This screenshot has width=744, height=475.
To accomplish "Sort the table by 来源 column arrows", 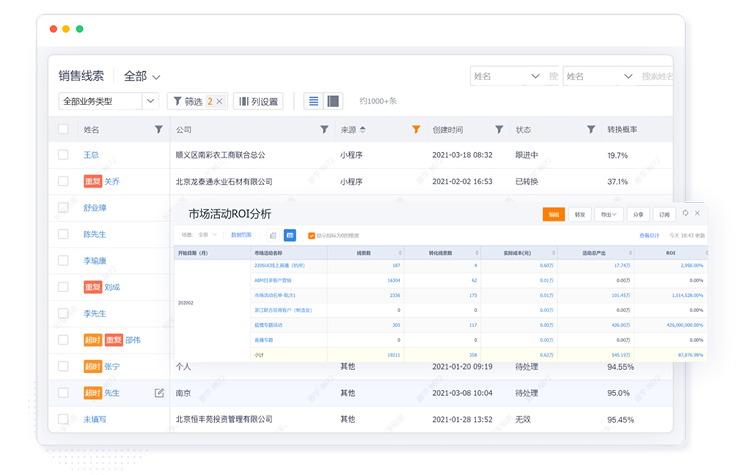I will coord(363,130).
